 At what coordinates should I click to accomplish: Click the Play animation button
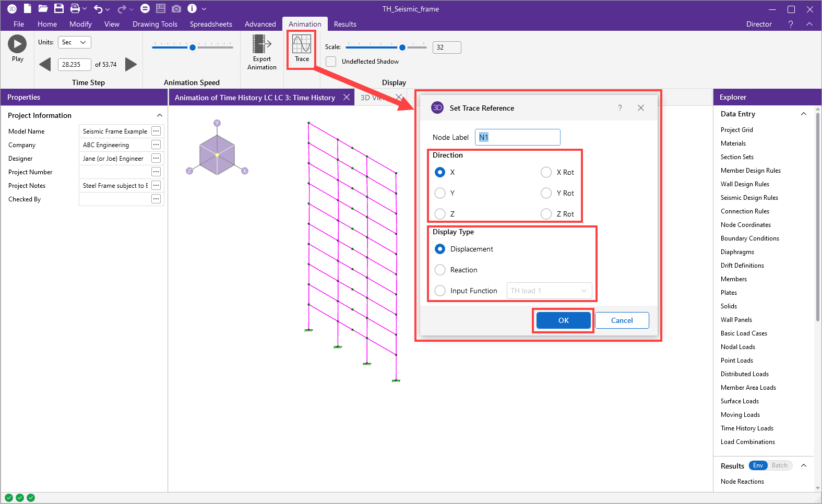17,44
